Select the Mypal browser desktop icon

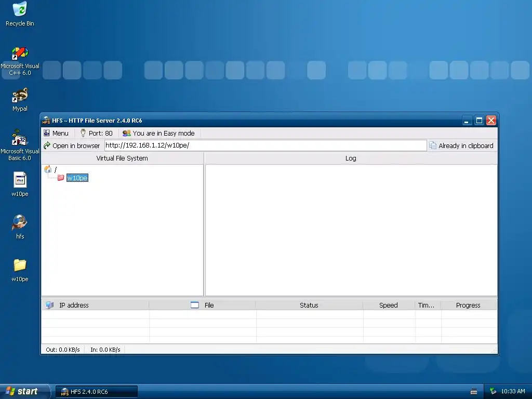pos(20,100)
